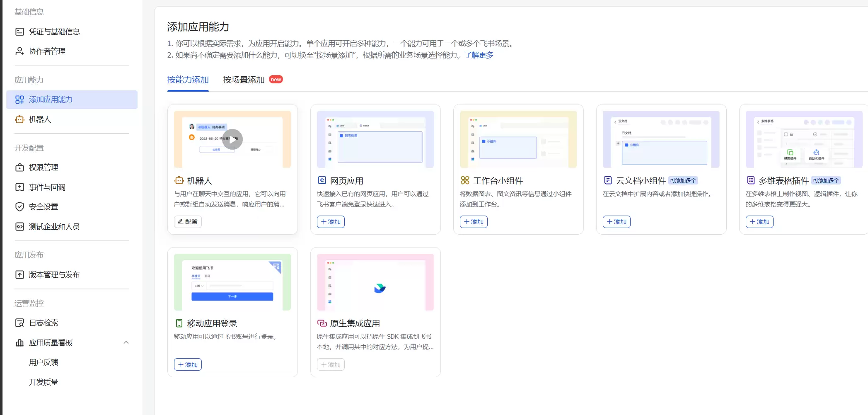The width and height of the screenshot is (868, 415).
Task: Add the 多维表格插件 capability
Action: coord(759,221)
